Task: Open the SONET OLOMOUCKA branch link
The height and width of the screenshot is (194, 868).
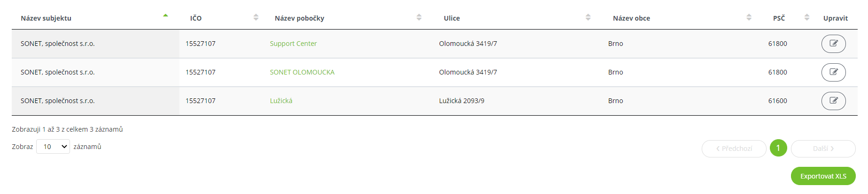Action: point(302,72)
